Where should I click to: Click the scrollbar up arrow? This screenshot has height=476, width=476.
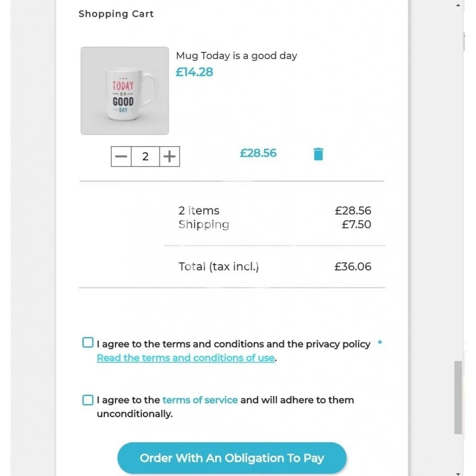pos(458,6)
